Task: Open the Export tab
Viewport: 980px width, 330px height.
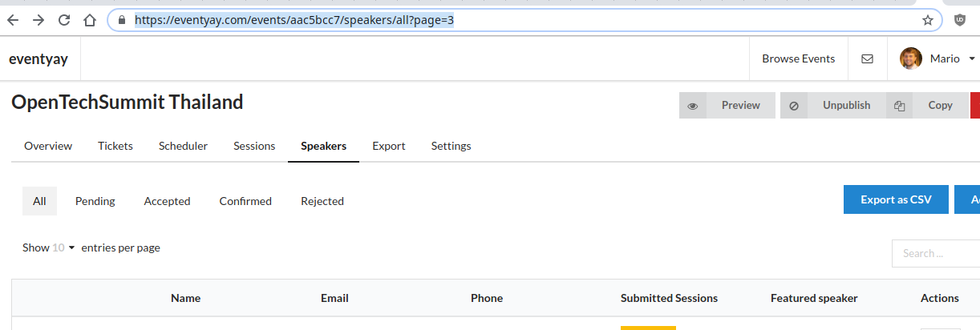Action: 389,146
